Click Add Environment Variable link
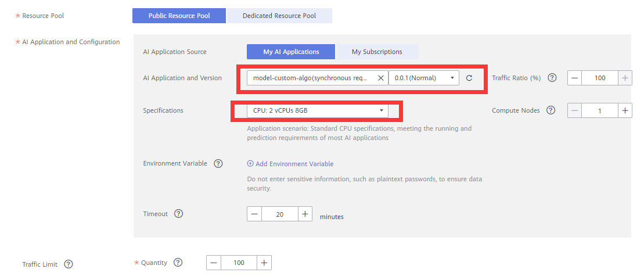This screenshot has height=276, width=644. 290,164
